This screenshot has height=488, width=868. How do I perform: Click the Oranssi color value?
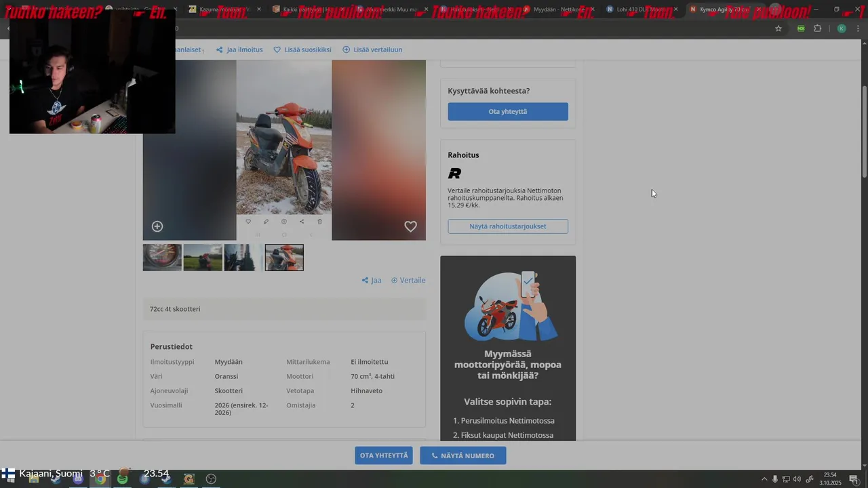point(226,376)
